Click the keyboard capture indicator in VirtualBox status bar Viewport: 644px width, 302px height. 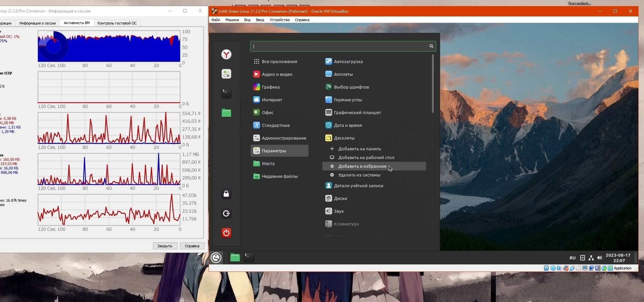point(610,268)
